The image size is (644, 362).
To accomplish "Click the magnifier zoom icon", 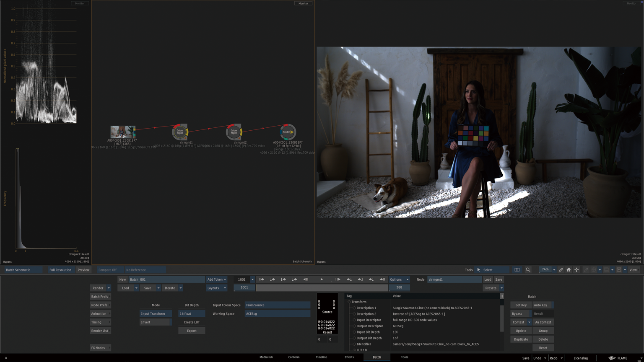I will (528, 270).
